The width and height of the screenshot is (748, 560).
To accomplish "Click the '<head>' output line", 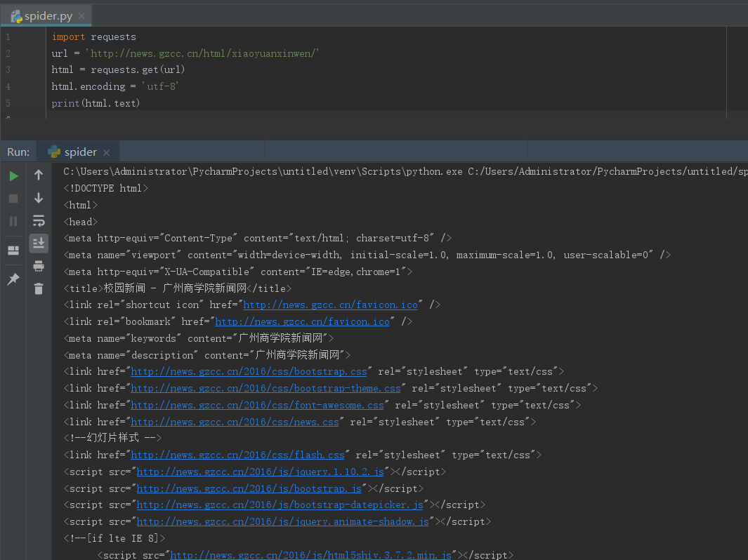I will click(81, 222).
